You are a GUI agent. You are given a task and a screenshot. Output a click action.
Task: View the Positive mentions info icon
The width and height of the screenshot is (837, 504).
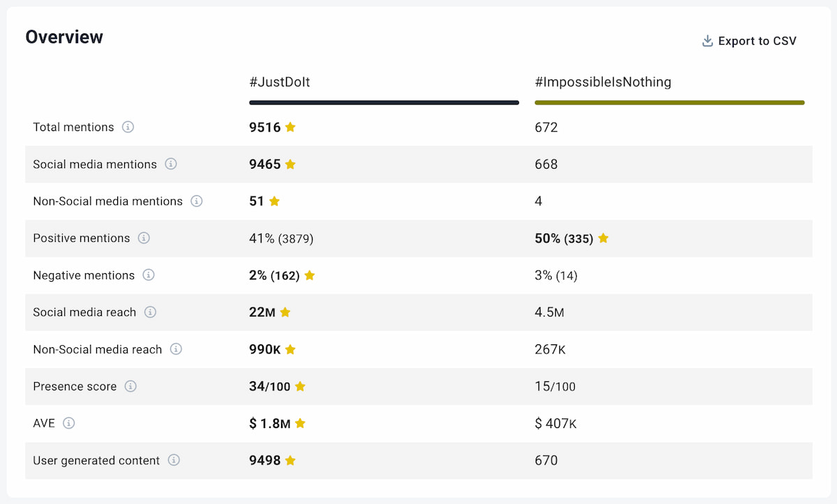(144, 238)
